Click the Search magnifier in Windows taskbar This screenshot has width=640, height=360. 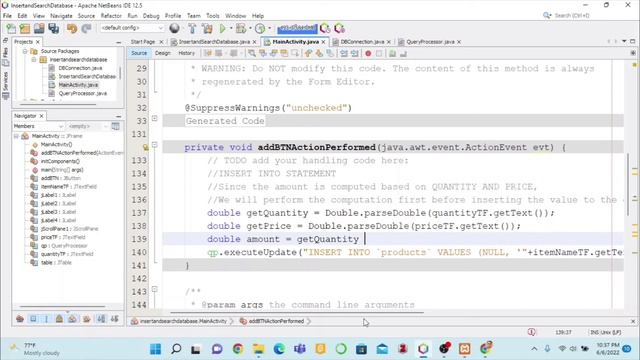(x=176, y=349)
